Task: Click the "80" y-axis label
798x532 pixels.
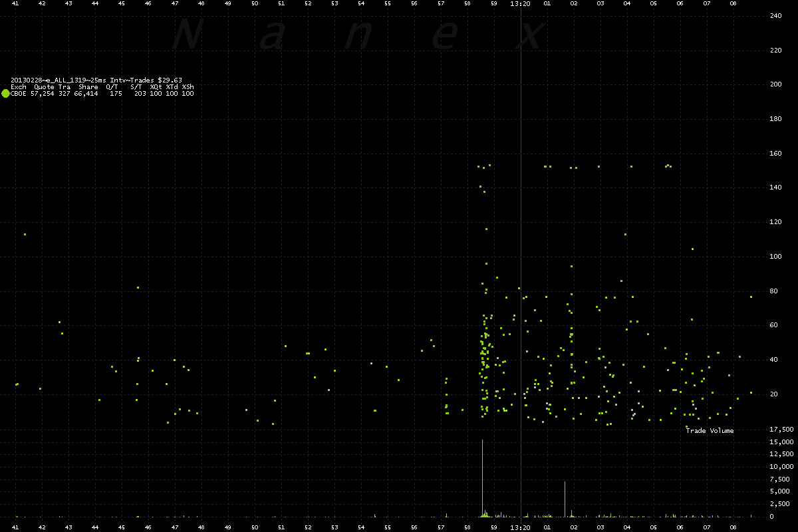Action: point(773,291)
